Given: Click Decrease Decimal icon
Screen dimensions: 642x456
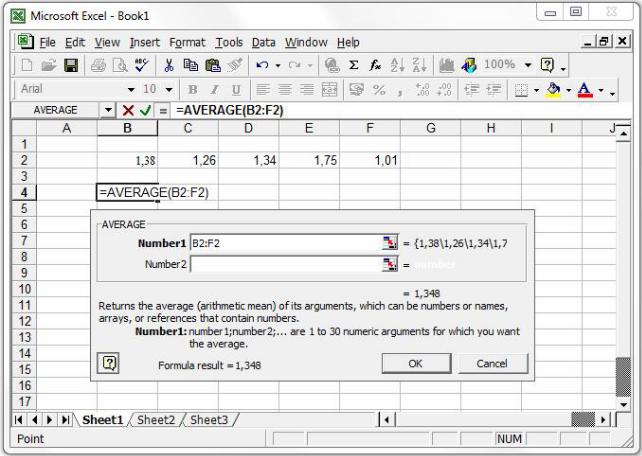Looking at the screenshot, I should pyautogui.click(x=444, y=90).
